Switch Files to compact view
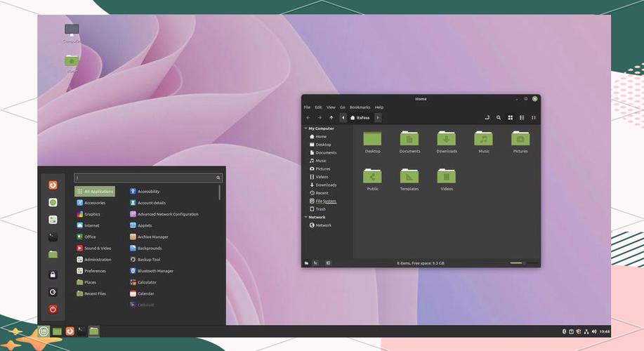Viewport: 644px width, 351px height. point(534,117)
